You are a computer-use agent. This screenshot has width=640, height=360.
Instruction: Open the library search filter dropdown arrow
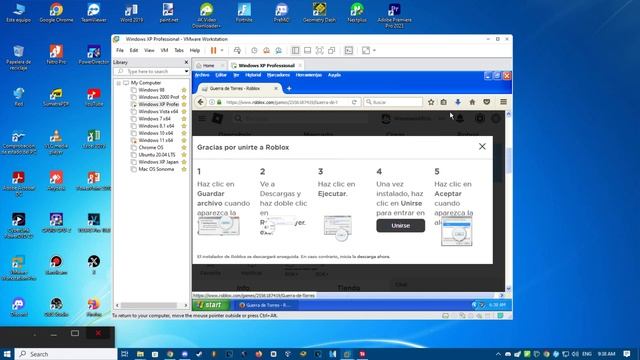tap(187, 71)
